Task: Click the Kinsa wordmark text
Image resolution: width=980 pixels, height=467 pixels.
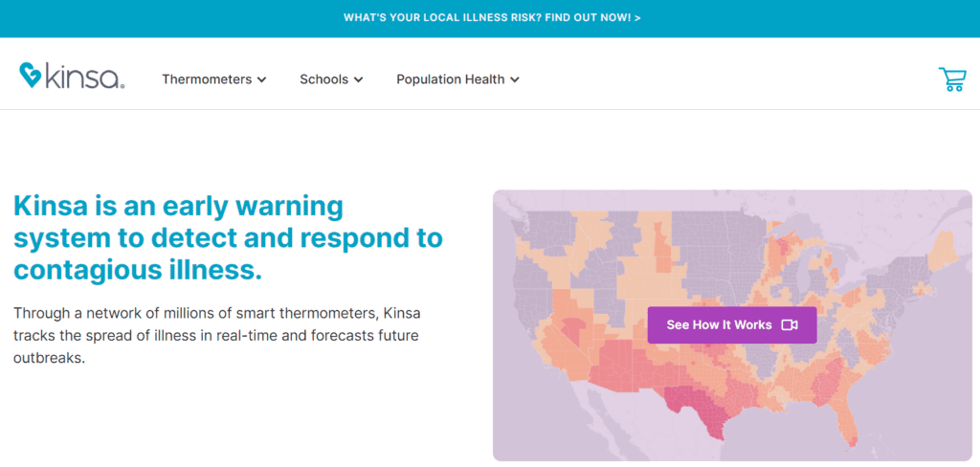Action: 84,78
